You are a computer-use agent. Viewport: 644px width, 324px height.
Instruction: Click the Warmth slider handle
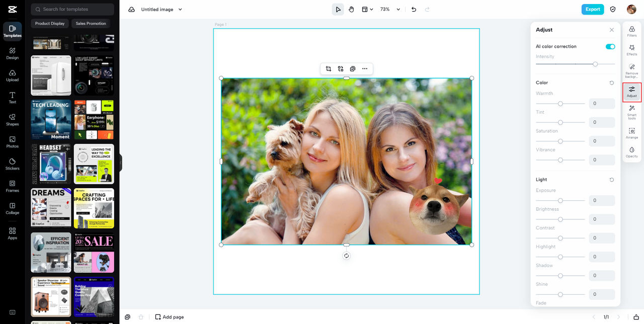click(560, 104)
